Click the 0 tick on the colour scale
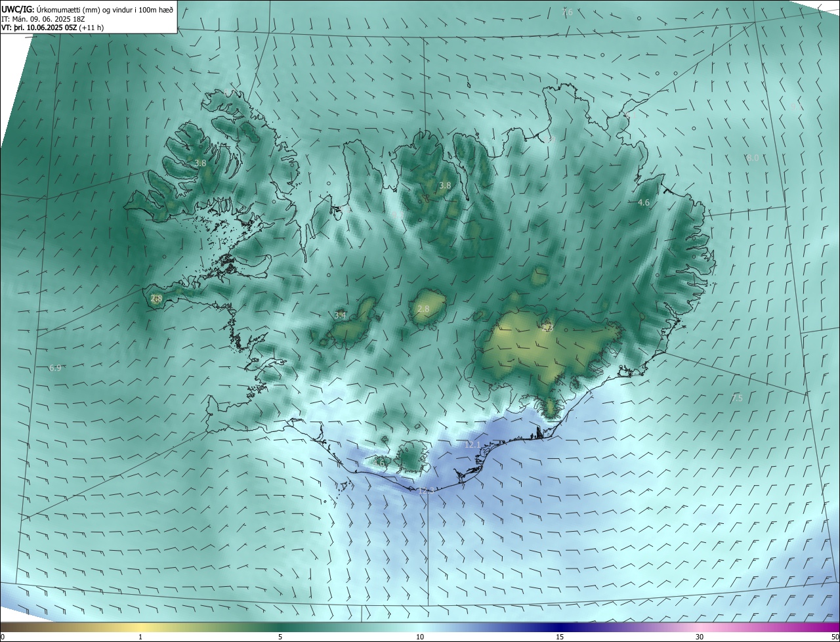840x642 pixels. click(3, 637)
